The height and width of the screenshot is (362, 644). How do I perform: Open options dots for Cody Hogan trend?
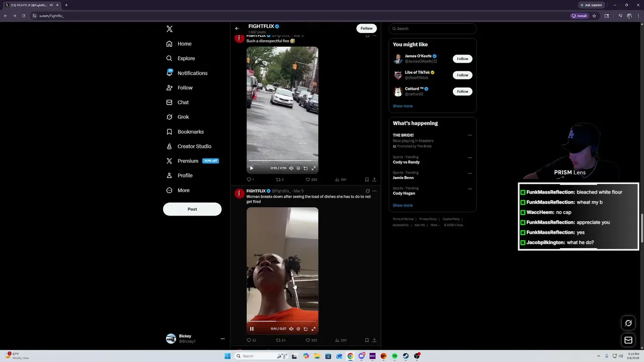470,189
